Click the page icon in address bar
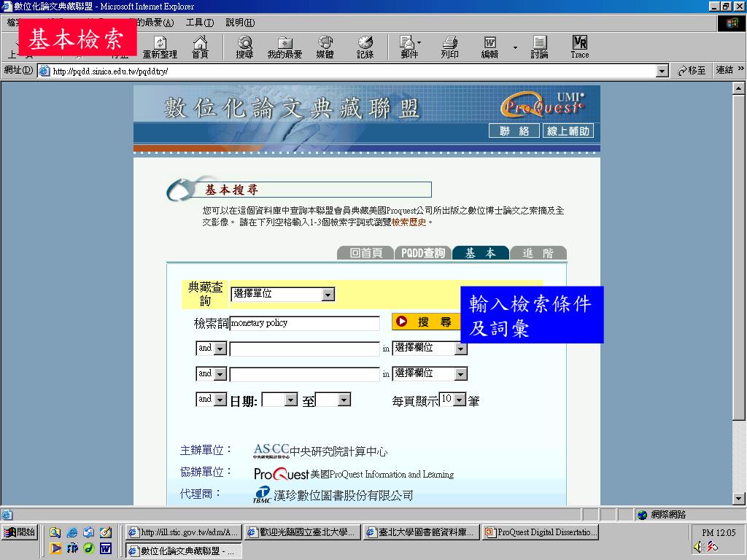 coord(44,71)
